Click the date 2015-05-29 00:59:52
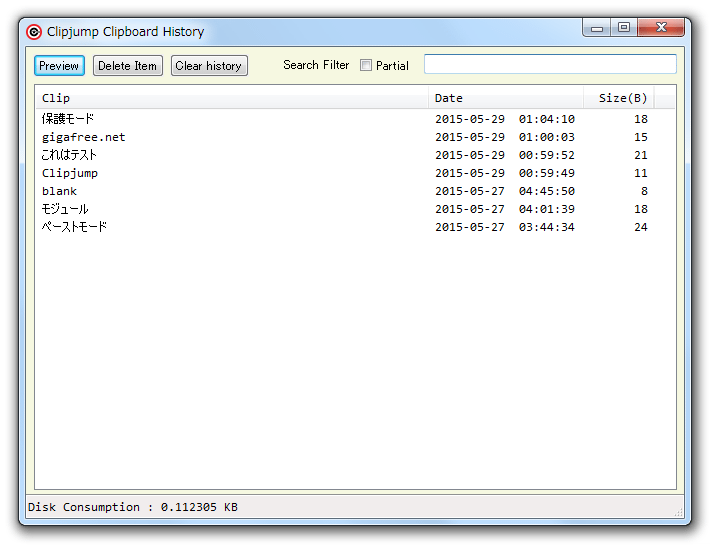The width and height of the screenshot is (713, 548). [x=505, y=155]
